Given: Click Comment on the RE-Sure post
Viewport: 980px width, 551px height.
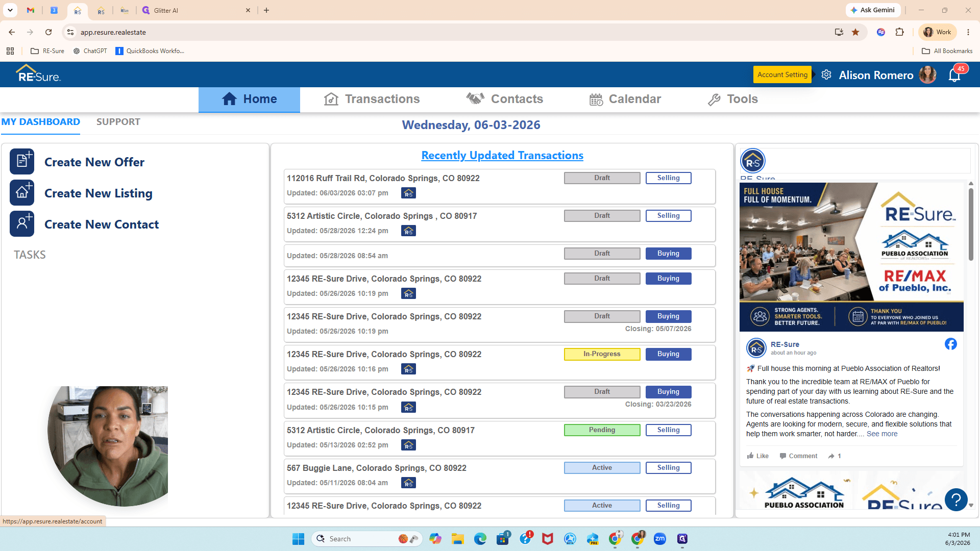Looking at the screenshot, I should pos(798,456).
